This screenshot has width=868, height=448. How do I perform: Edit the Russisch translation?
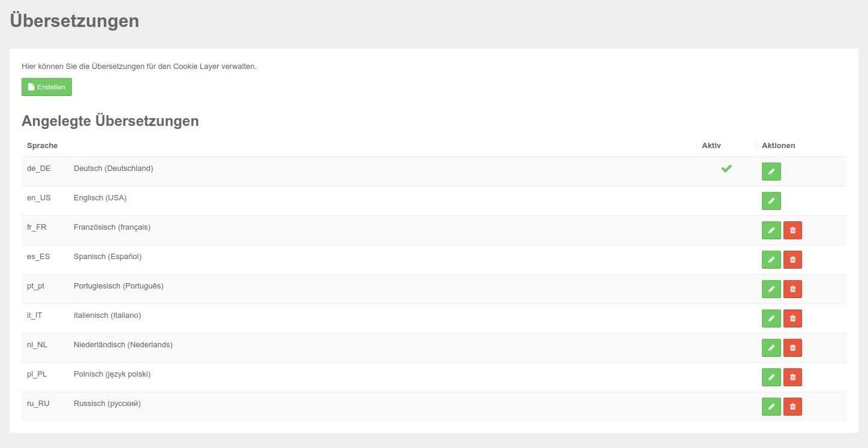tap(771, 407)
